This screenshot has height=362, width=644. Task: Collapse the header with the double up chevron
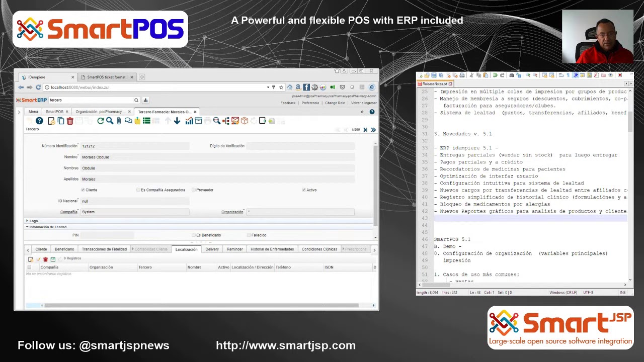(x=362, y=112)
